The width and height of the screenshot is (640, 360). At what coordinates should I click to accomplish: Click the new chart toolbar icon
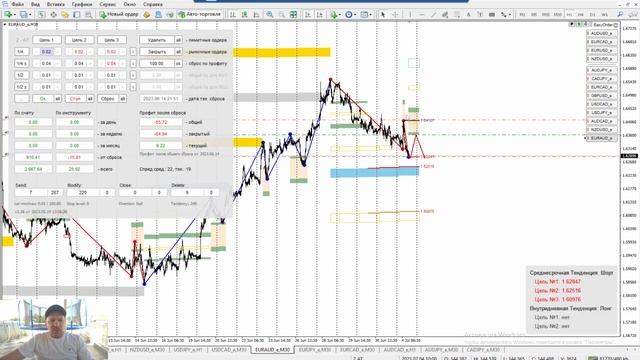9,14
